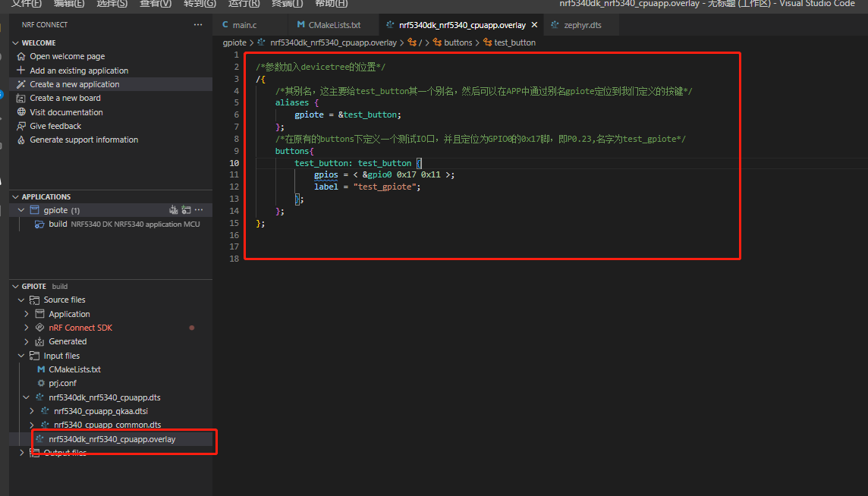Click the 'aliases {' code line

[x=297, y=103]
